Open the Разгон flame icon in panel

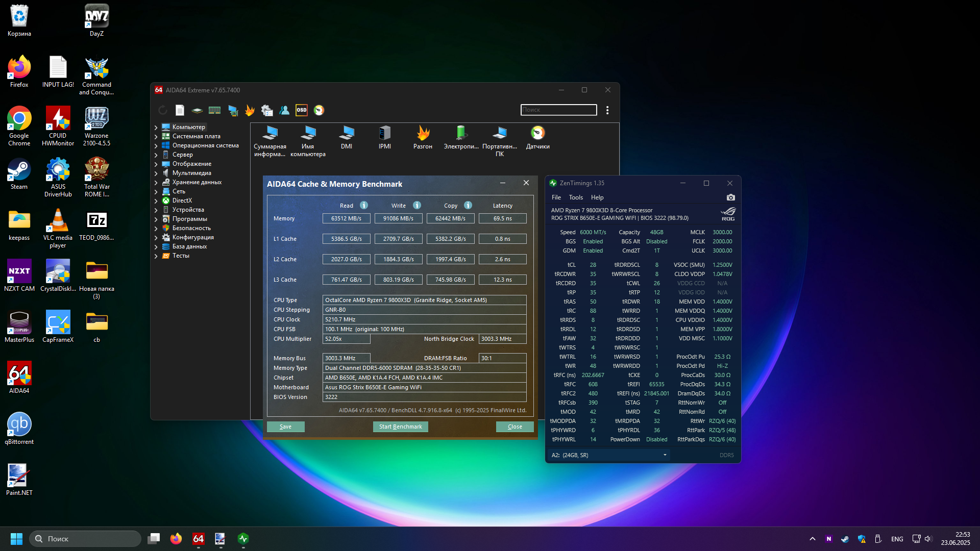[423, 138]
